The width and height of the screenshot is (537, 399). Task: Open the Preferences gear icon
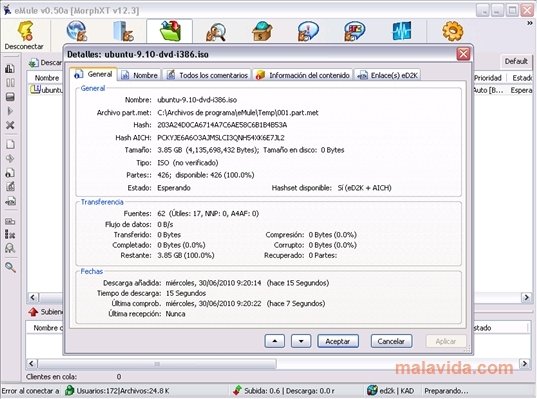click(452, 31)
